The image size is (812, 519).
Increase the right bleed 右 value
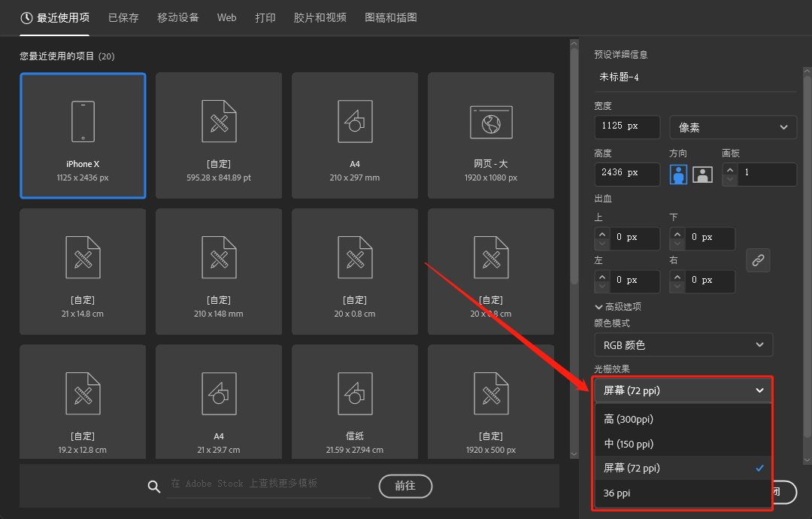pos(677,277)
